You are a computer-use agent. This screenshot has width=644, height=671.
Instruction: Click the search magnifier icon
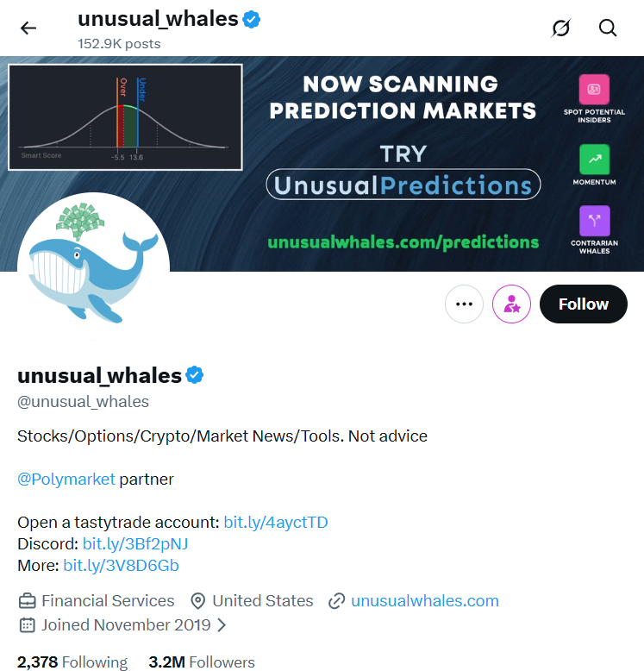point(608,28)
